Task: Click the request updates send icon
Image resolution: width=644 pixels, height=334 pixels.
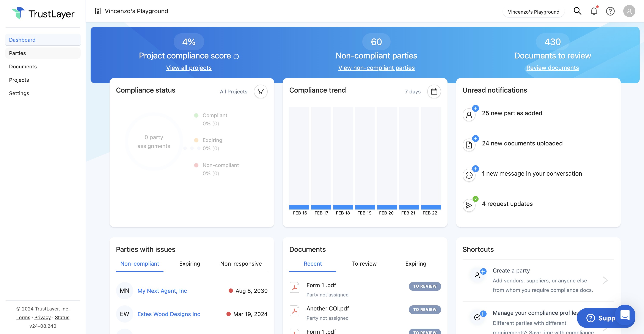Action: [469, 205]
